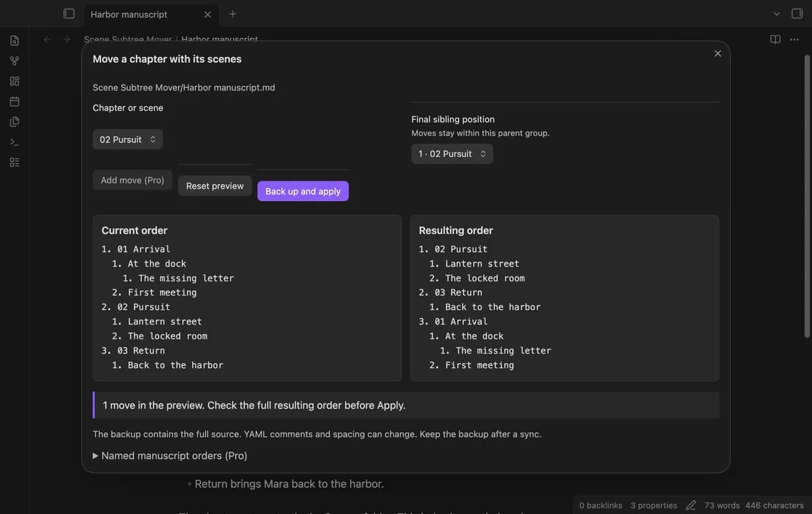Open more options three-dot menu
Screen dimensions: 812x514
(794, 39)
